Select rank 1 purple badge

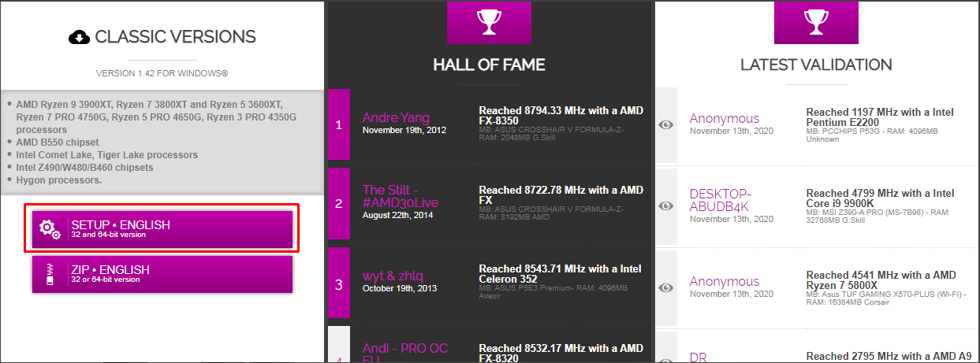point(338,124)
